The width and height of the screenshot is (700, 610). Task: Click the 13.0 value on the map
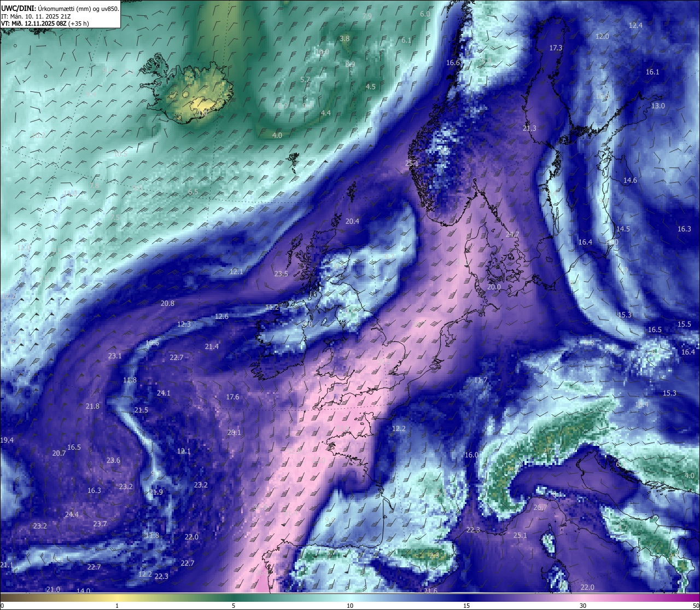pos(658,106)
